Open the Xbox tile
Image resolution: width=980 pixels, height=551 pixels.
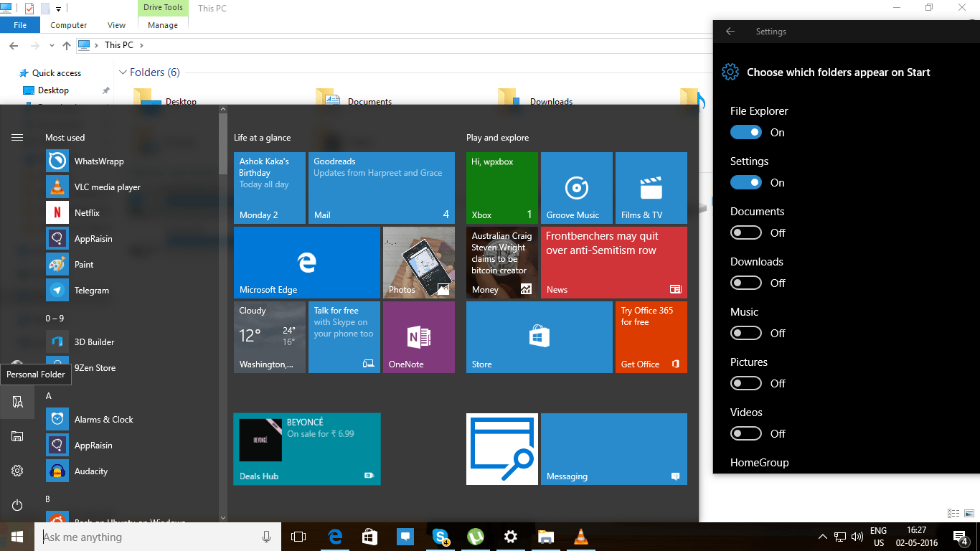(x=502, y=188)
